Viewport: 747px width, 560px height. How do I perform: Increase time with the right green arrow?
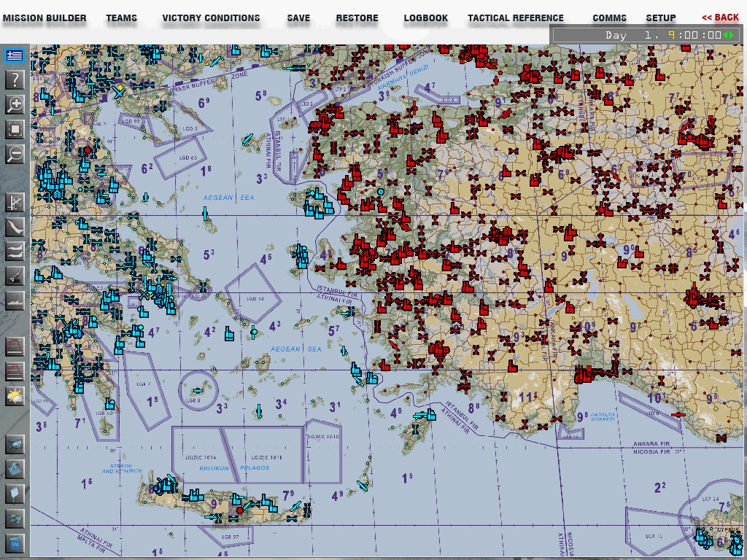point(732,35)
